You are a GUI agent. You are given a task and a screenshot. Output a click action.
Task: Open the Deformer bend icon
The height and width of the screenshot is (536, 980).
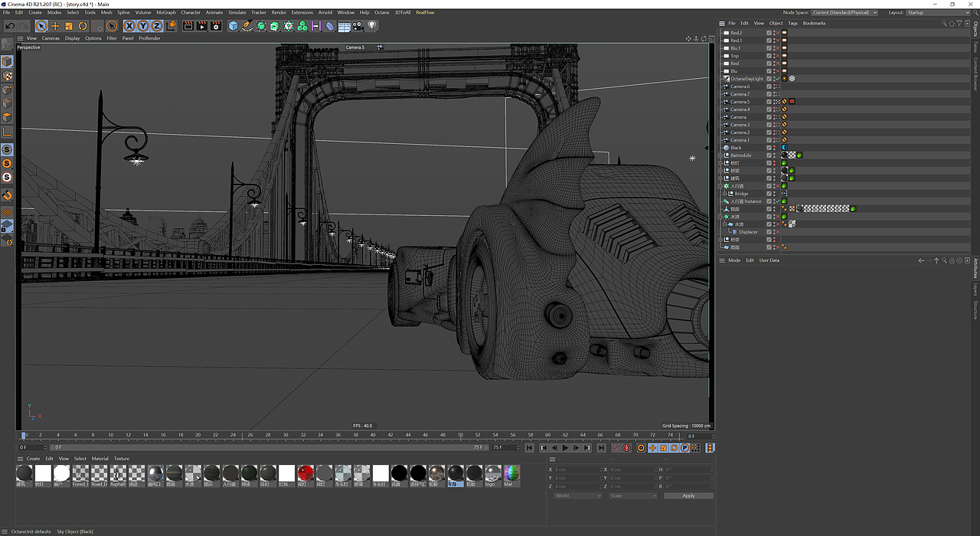pyautogui.click(x=330, y=26)
